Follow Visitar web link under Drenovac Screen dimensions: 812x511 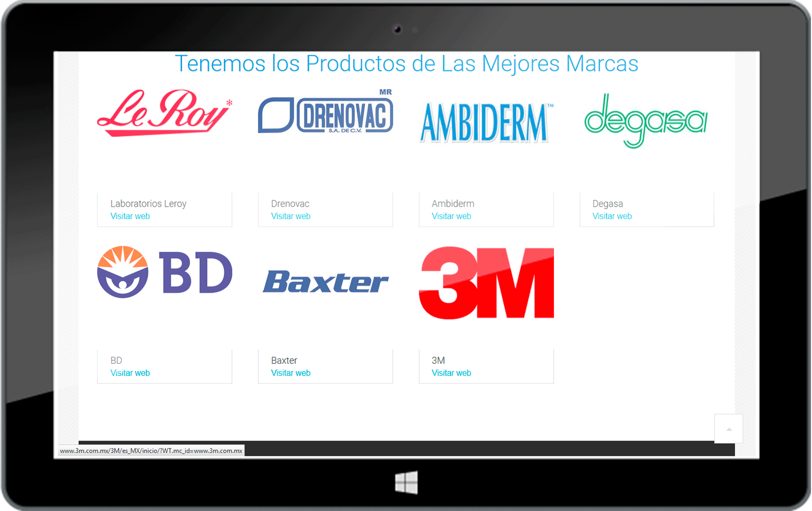point(290,216)
